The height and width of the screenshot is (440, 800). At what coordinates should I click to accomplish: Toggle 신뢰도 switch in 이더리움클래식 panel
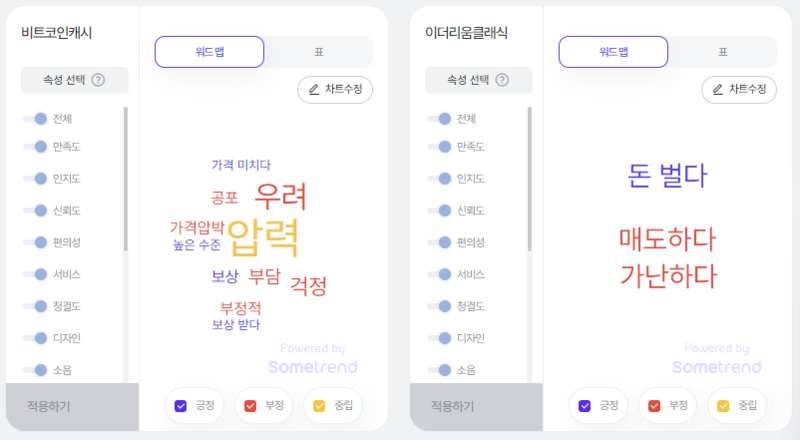[439, 211]
